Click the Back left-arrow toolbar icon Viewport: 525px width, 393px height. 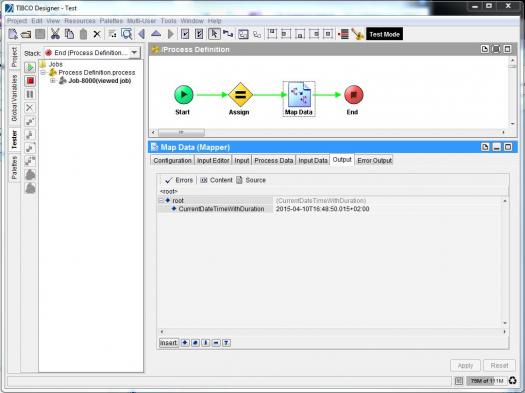coord(142,34)
